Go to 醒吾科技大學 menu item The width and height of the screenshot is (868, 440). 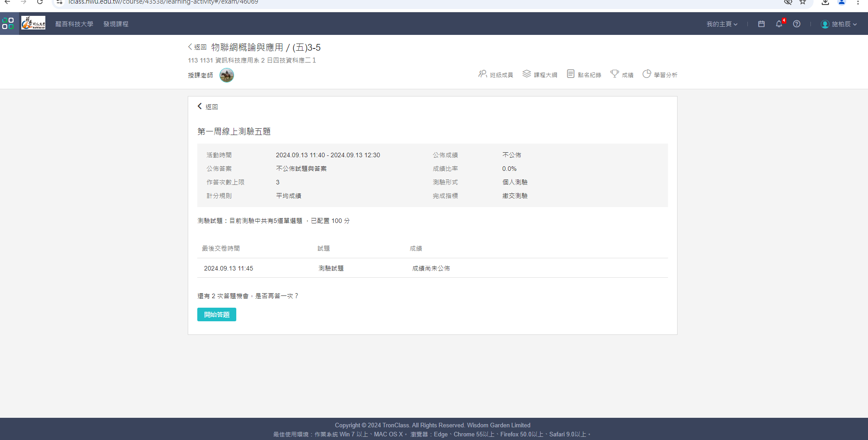[x=74, y=24]
